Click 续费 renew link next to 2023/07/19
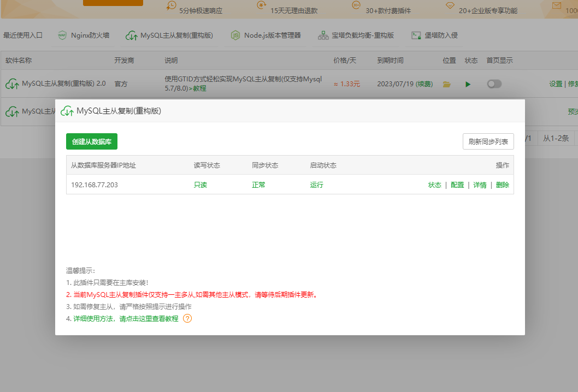578x392 pixels. 424,84
